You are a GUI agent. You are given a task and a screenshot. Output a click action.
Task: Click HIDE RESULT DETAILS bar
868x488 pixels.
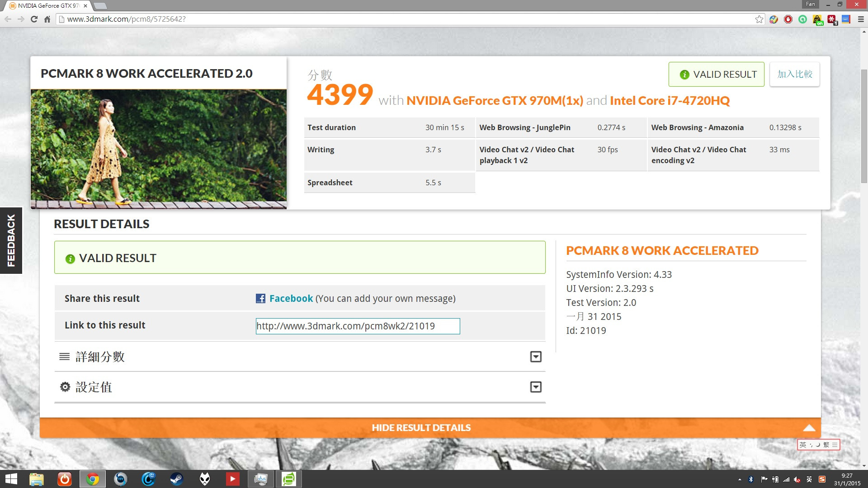pyautogui.click(x=430, y=427)
